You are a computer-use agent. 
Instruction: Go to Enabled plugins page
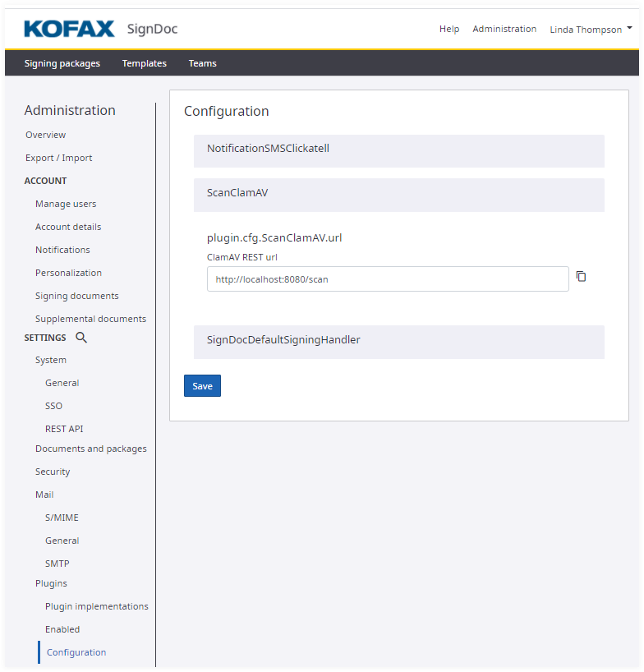pos(62,629)
